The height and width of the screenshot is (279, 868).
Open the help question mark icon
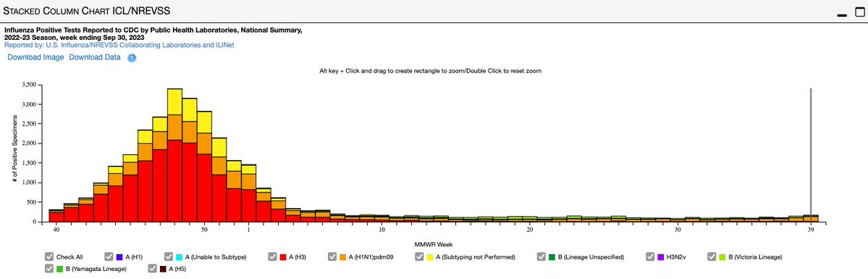click(x=132, y=58)
